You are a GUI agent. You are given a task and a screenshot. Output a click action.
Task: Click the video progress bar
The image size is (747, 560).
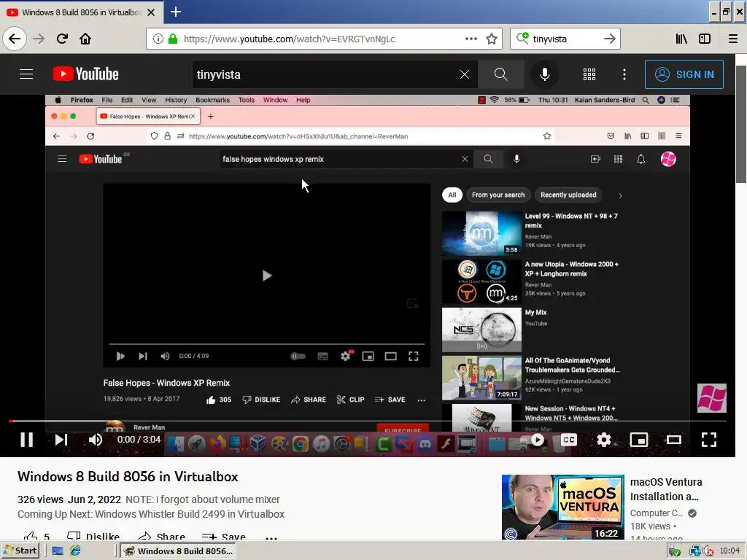pyautogui.click(x=368, y=421)
